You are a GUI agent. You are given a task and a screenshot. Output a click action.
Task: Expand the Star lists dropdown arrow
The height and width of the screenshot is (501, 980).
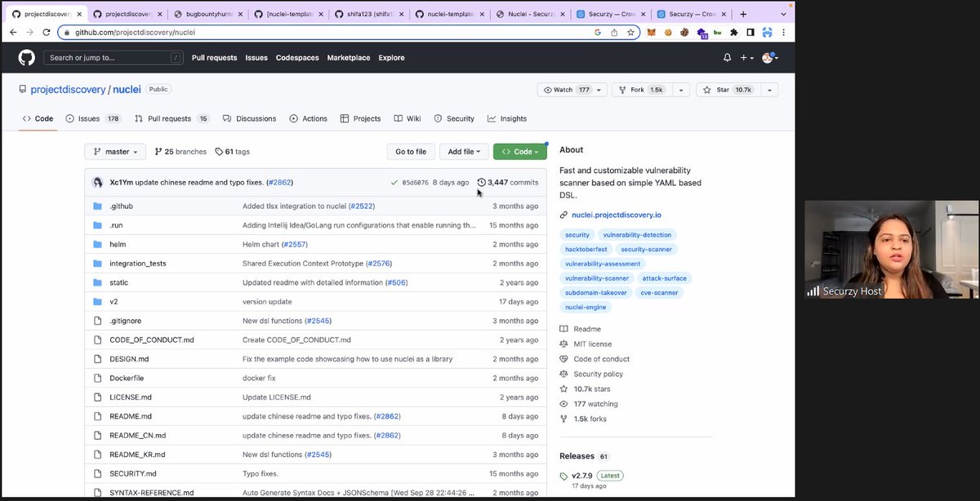click(x=768, y=90)
